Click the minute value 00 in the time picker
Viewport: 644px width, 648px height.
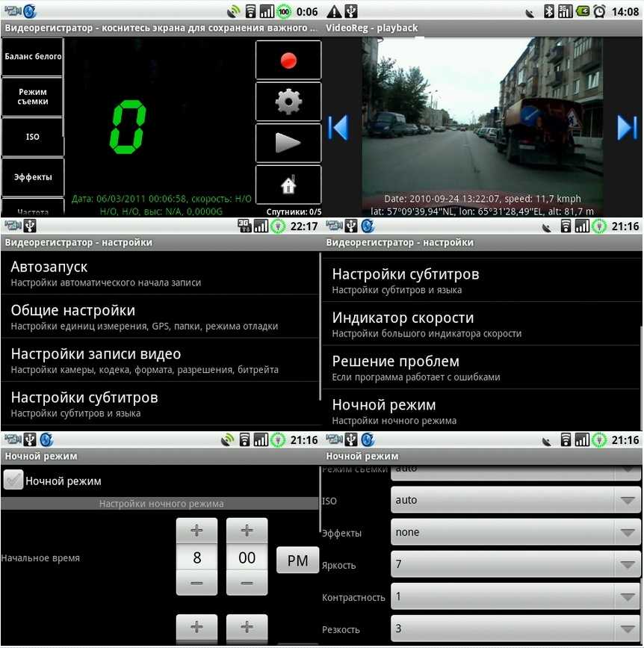(x=247, y=558)
